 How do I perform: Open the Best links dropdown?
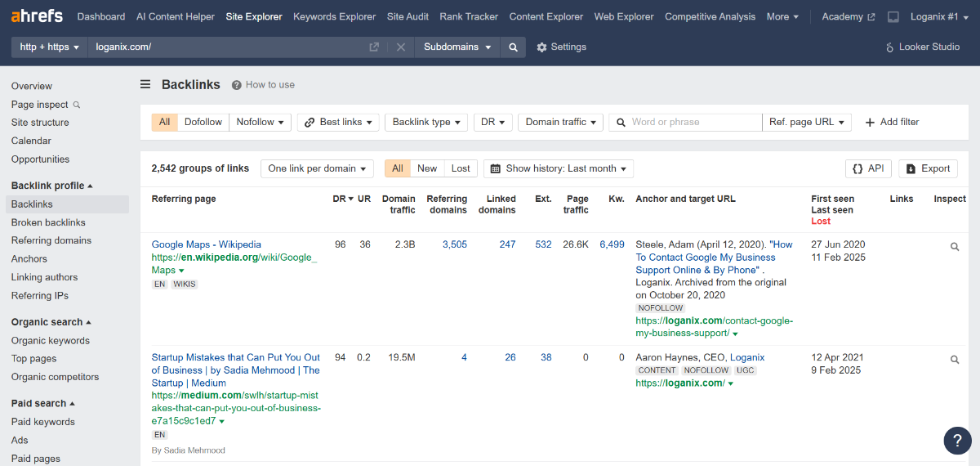338,122
